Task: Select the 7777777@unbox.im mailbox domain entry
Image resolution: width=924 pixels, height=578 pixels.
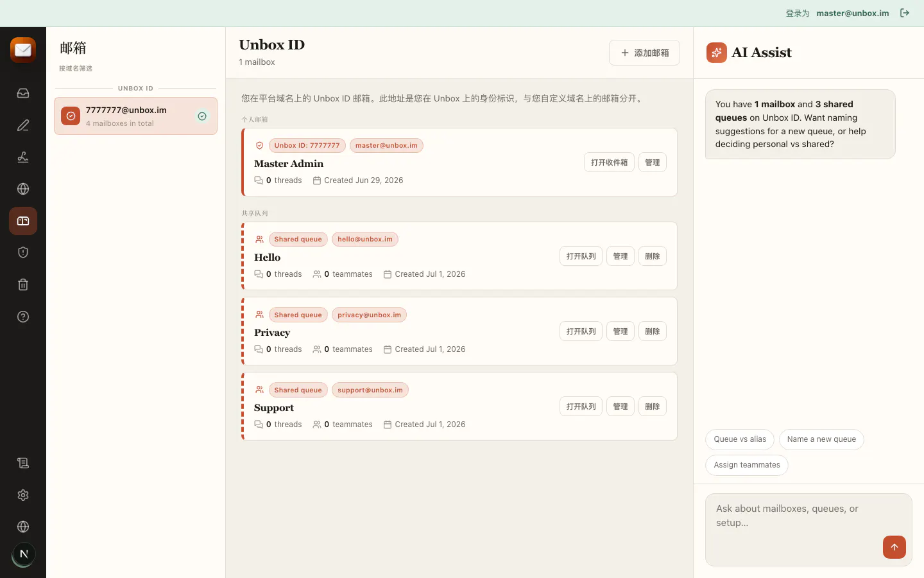Action: tap(135, 116)
